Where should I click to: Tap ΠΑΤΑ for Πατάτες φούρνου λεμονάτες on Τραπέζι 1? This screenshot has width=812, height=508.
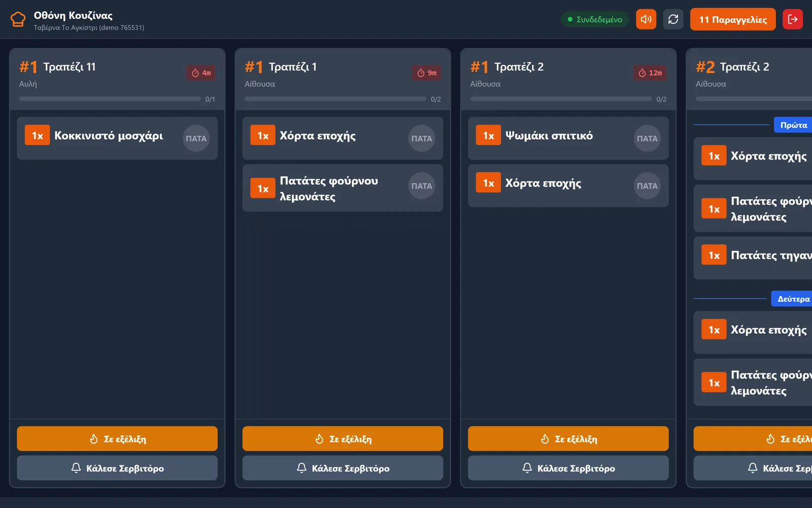[421, 186]
